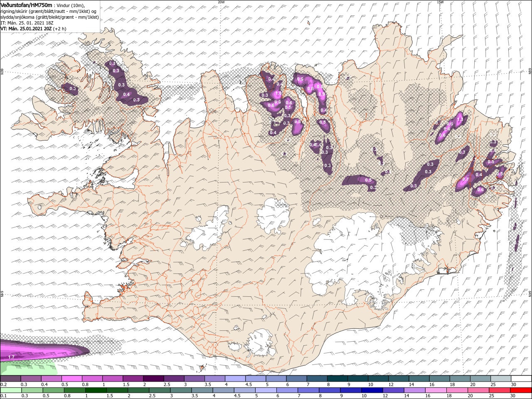The height and width of the screenshot is (399, 532).
Task: Click the 18 label in the upper legend row
Action: (452, 384)
